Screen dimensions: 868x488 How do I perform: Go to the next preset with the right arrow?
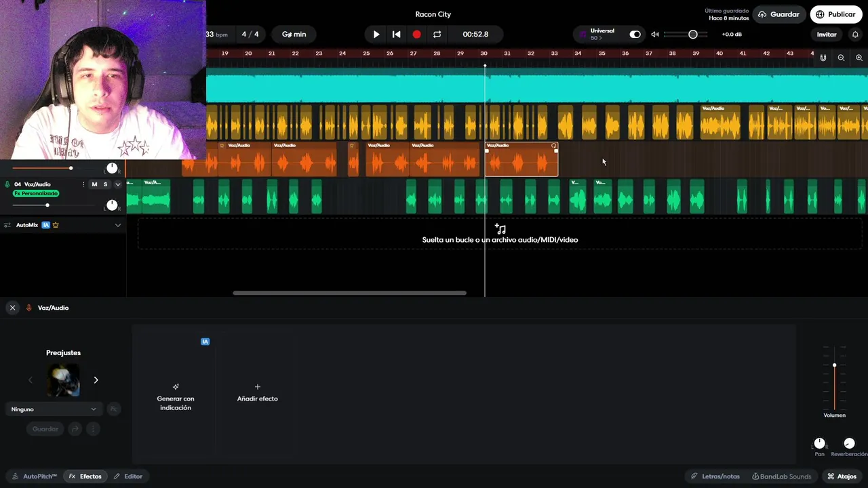[96, 380]
